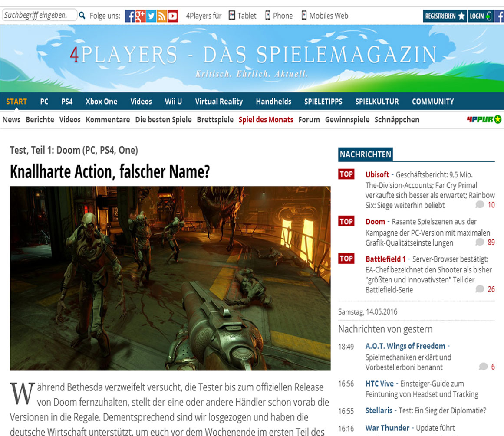The height and width of the screenshot is (436, 504).
Task: Open the SPIELETIPPS navigation tab
Action: (323, 102)
